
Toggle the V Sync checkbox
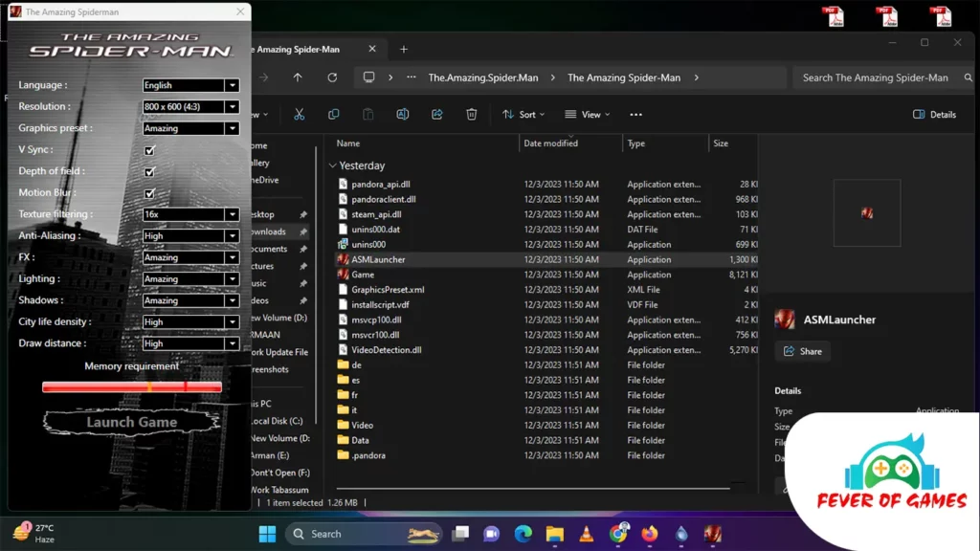click(149, 150)
